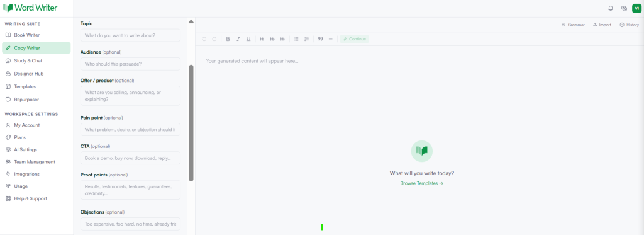
Task: Open the History panel
Action: (629, 25)
